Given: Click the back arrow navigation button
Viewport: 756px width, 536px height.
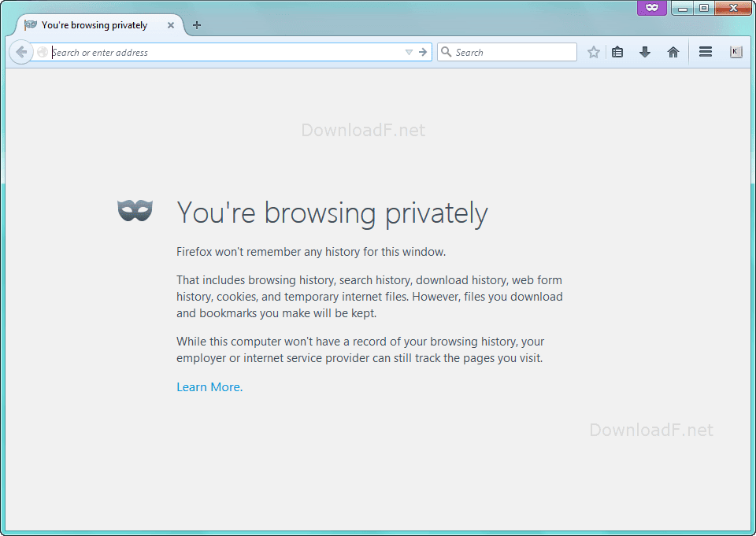Looking at the screenshot, I should point(20,52).
